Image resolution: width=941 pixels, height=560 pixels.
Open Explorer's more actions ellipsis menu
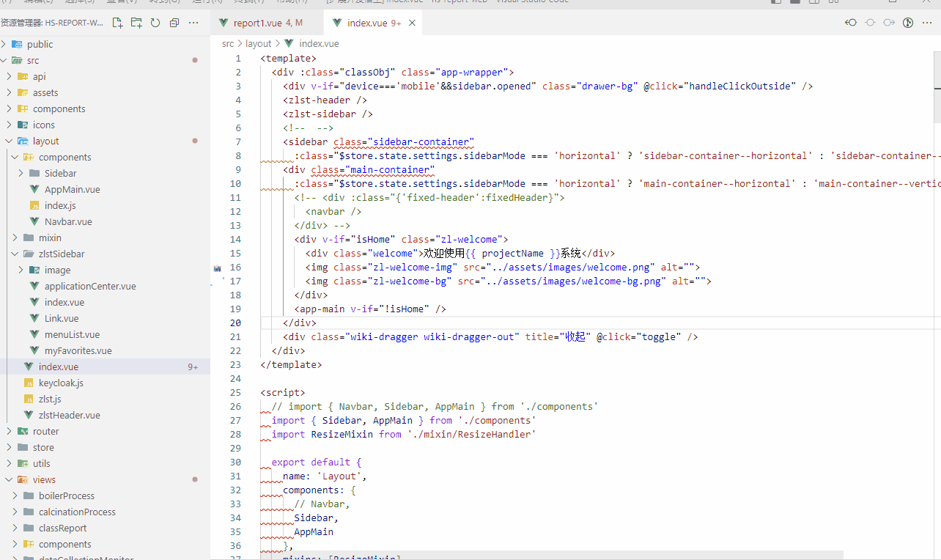pos(193,23)
